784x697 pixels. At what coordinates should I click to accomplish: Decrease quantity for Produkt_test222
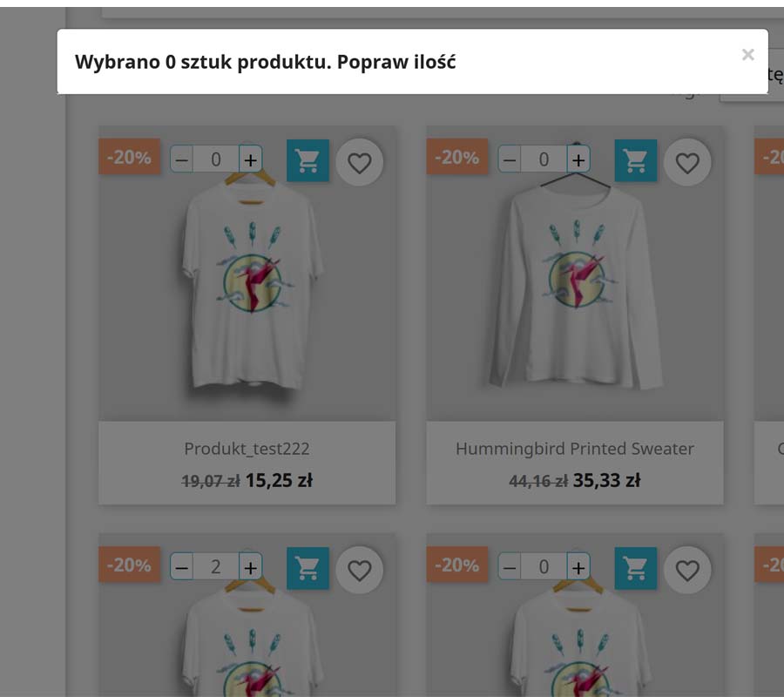181,159
